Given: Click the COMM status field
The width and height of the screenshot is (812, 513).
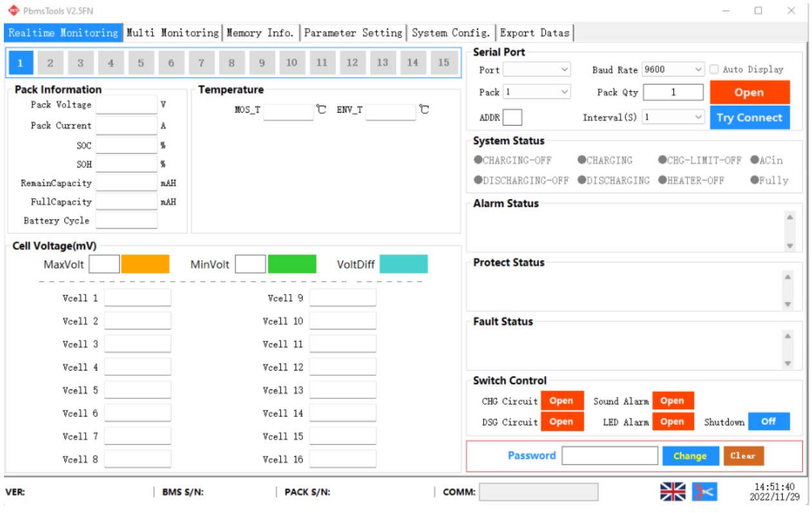Looking at the screenshot, I should (538, 492).
